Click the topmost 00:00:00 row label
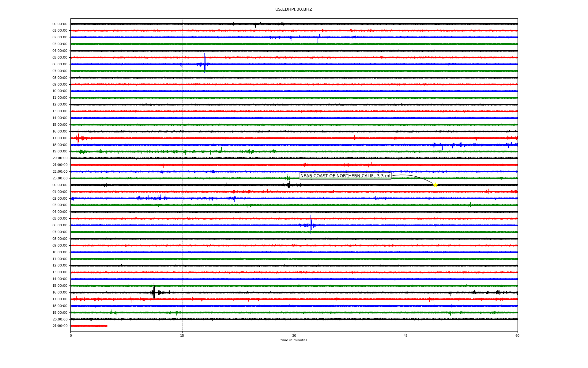Screen dimensions: 588x368 (x=60, y=24)
